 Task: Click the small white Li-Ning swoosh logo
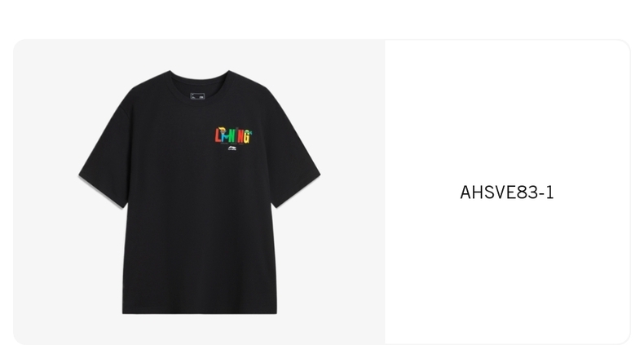click(232, 148)
